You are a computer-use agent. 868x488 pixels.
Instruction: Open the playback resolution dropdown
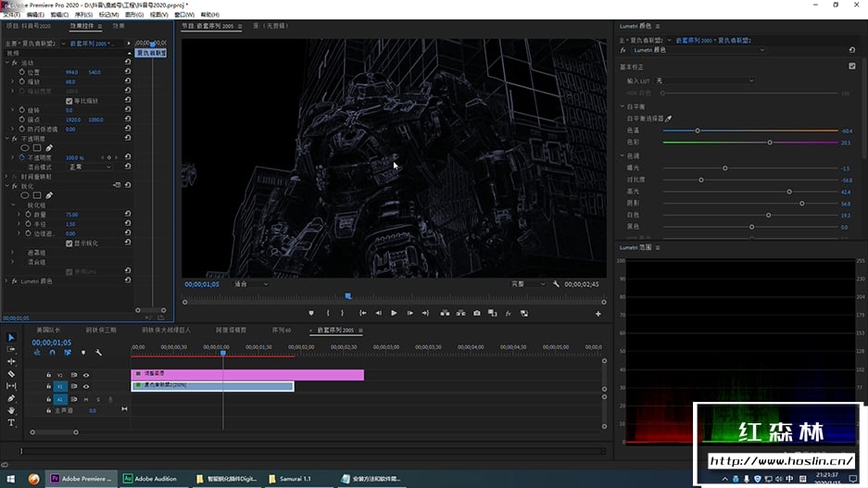[527, 284]
